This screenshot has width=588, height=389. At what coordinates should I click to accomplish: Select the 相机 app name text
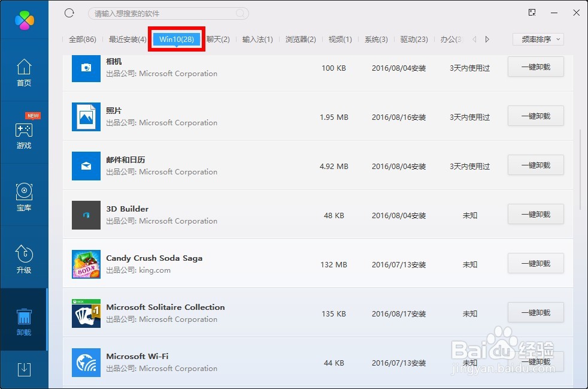pos(114,62)
